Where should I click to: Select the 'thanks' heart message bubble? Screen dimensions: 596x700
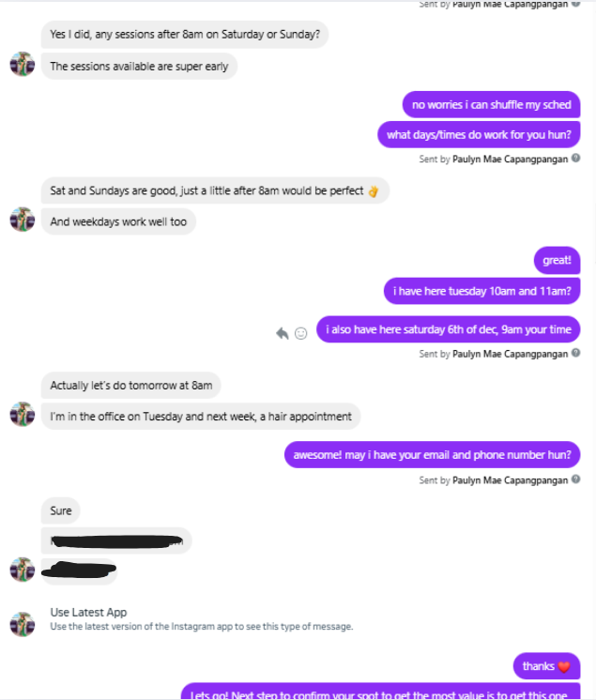coord(546,666)
